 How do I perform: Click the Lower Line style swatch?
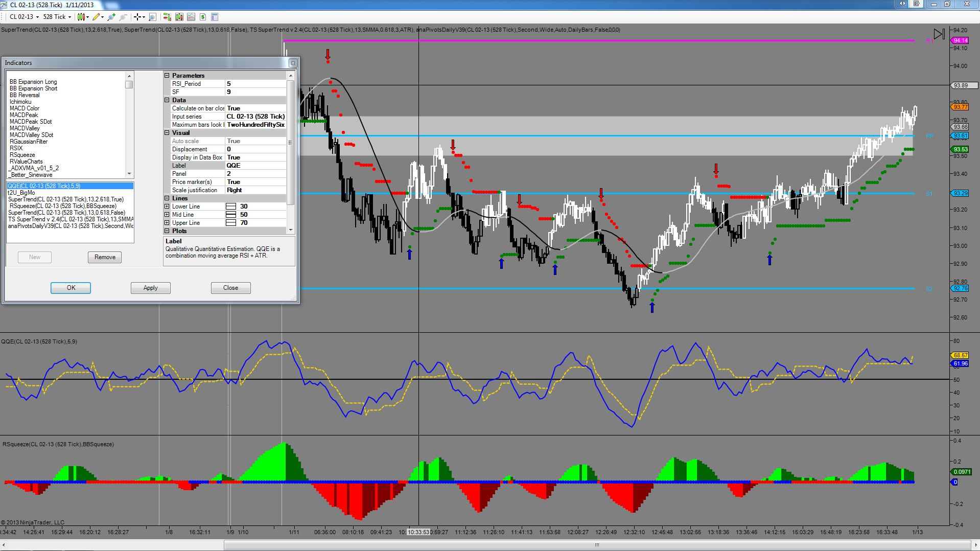tap(231, 206)
